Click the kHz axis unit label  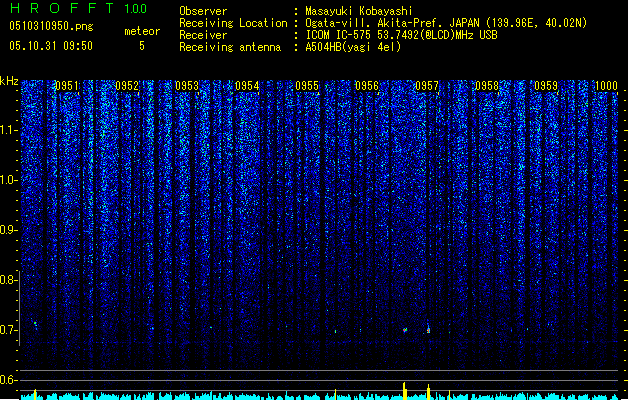(9, 81)
